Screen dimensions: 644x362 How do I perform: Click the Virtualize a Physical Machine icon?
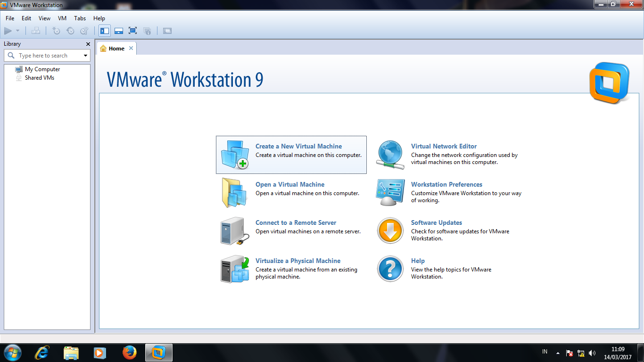tap(235, 269)
